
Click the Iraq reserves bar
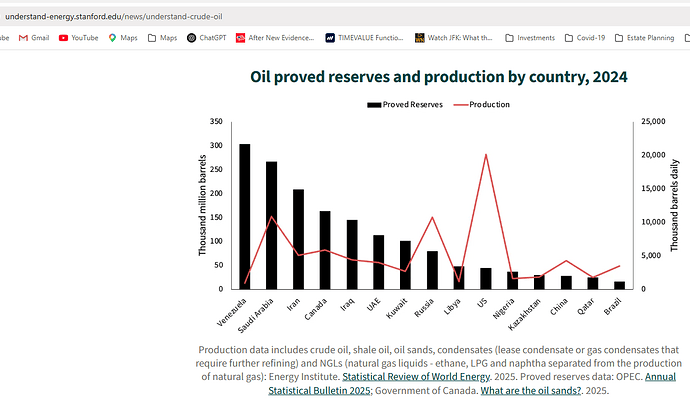(x=352, y=254)
